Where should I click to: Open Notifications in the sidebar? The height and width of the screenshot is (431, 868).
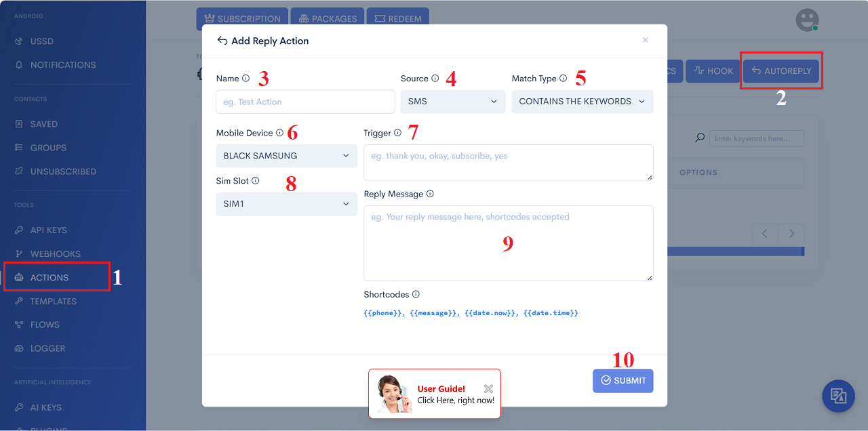(63, 65)
